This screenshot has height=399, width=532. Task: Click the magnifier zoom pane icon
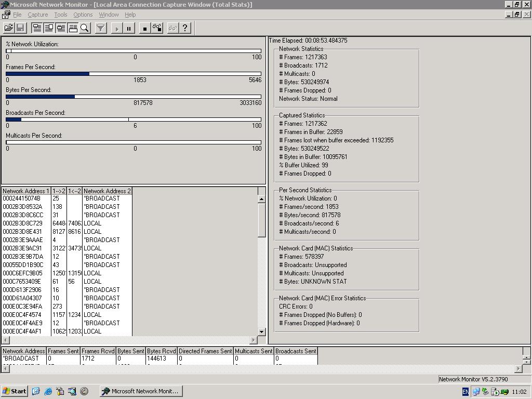point(85,28)
